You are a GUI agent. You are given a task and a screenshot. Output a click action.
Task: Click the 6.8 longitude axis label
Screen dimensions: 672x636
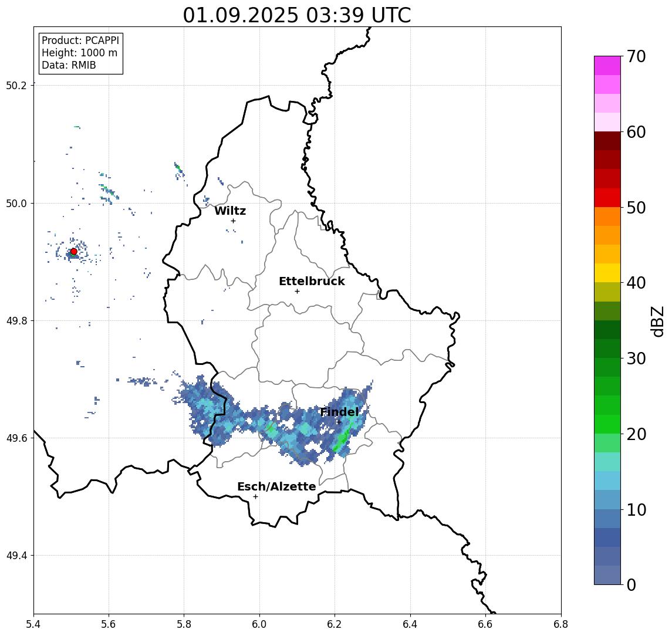click(x=561, y=624)
